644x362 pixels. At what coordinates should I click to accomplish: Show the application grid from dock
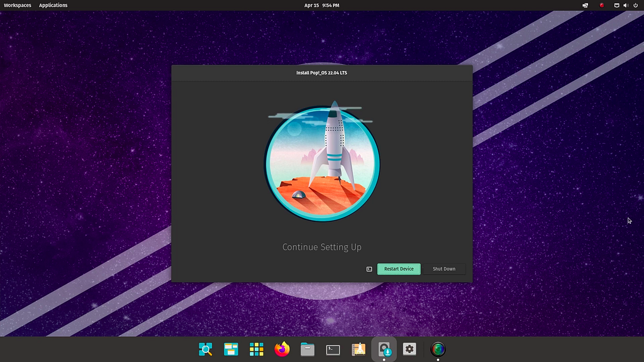click(x=257, y=349)
